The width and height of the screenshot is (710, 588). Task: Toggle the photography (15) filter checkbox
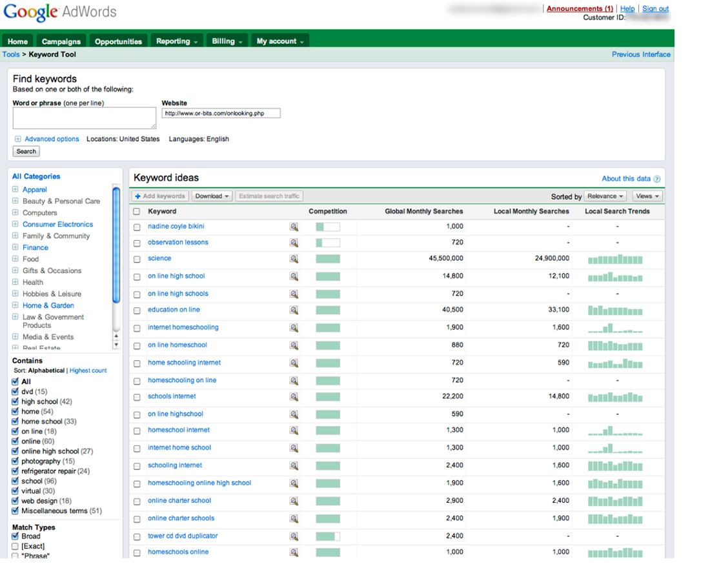[15, 461]
